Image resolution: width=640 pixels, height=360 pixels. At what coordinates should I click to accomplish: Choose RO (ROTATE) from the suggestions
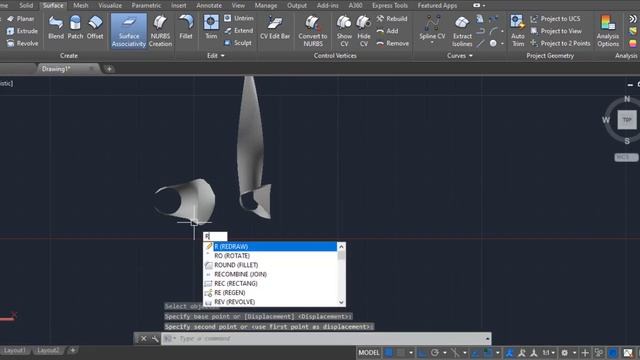[x=270, y=256]
